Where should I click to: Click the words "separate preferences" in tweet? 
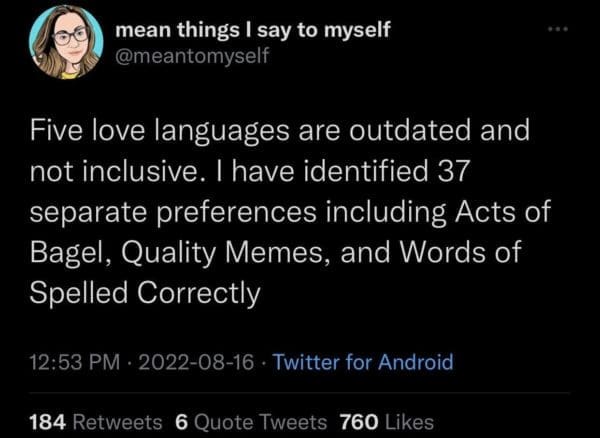188,212
